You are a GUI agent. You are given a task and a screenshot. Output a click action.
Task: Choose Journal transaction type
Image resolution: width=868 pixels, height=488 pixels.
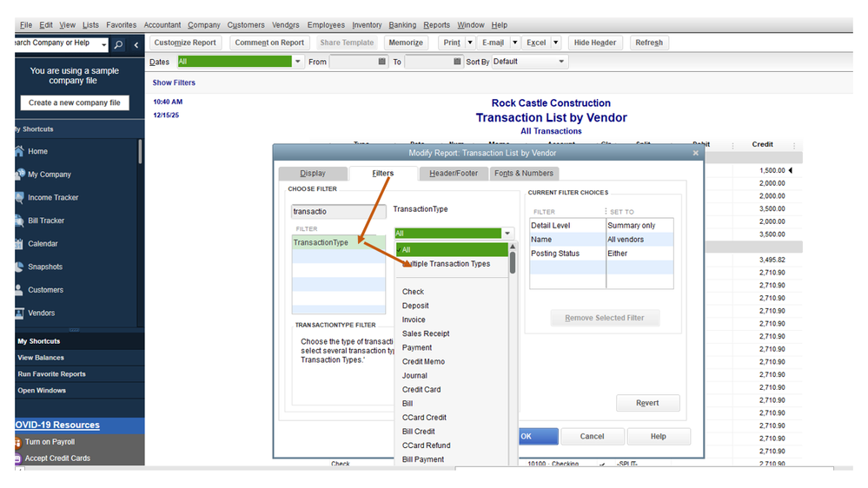click(414, 376)
